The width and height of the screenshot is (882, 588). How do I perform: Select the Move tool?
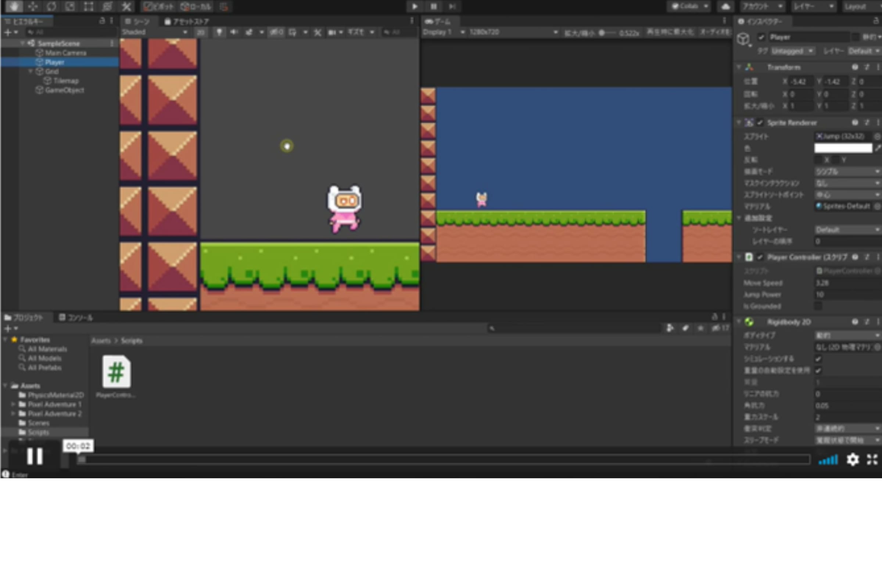coord(33,6)
